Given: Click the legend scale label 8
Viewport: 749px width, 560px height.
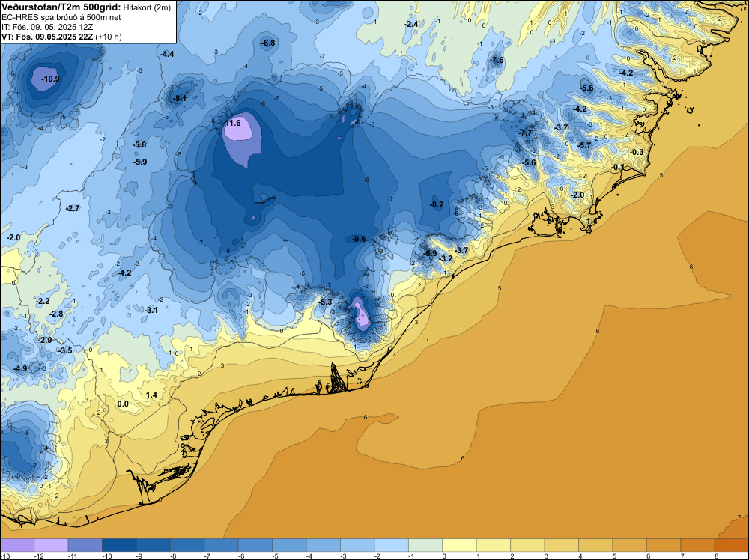Looking at the screenshot, I should click(x=717, y=556).
